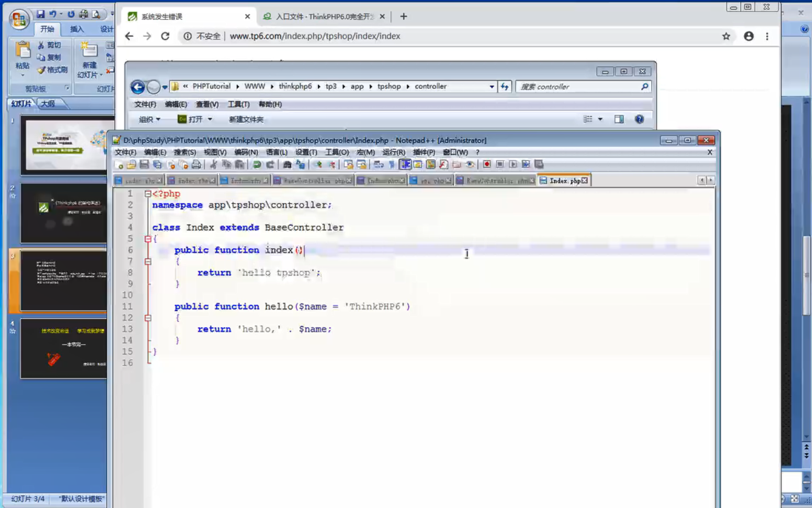Click the Save Recorded Macro icon
The width and height of the screenshot is (812, 508).
click(x=539, y=164)
